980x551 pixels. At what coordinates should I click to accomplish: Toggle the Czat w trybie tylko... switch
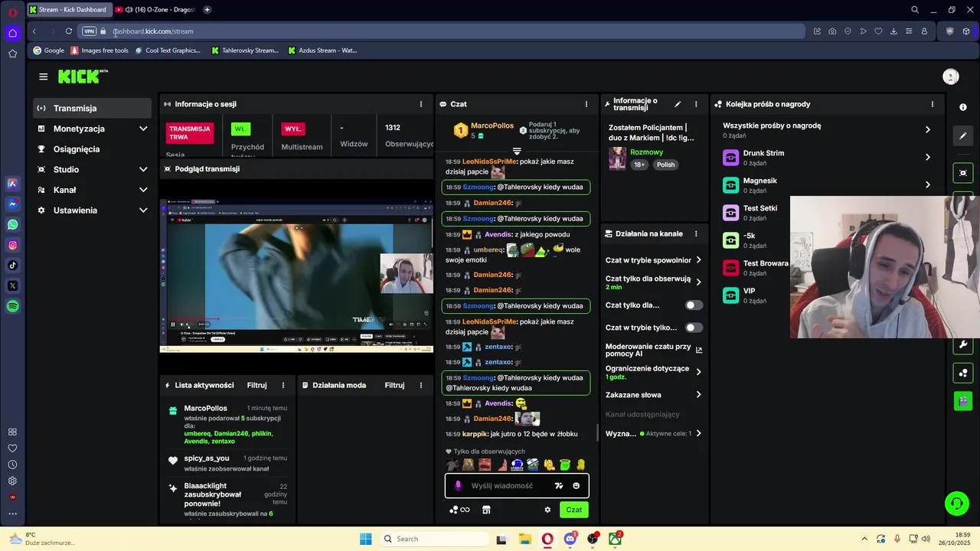694,328
